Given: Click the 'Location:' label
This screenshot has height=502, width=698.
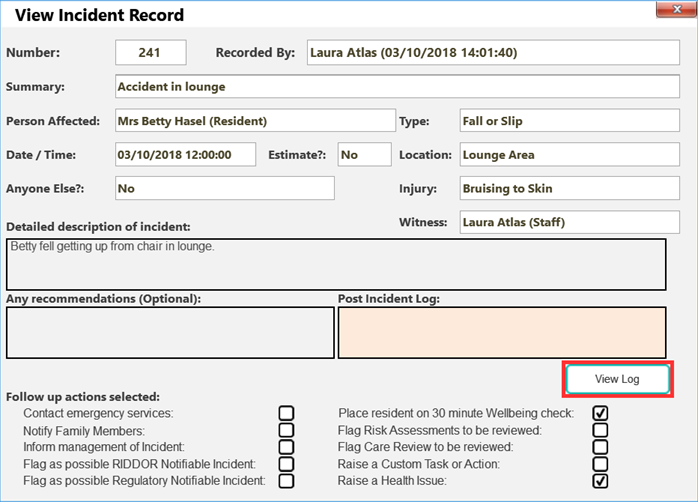Looking at the screenshot, I should [x=425, y=155].
